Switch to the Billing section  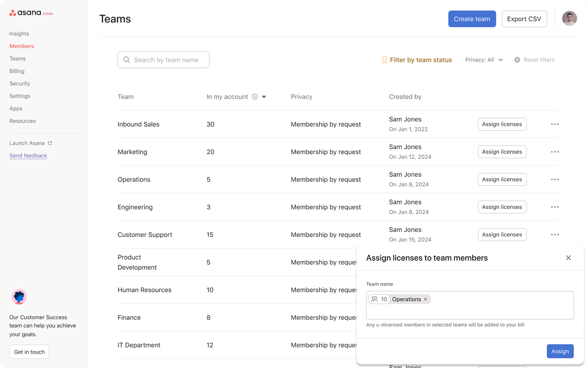tap(17, 71)
